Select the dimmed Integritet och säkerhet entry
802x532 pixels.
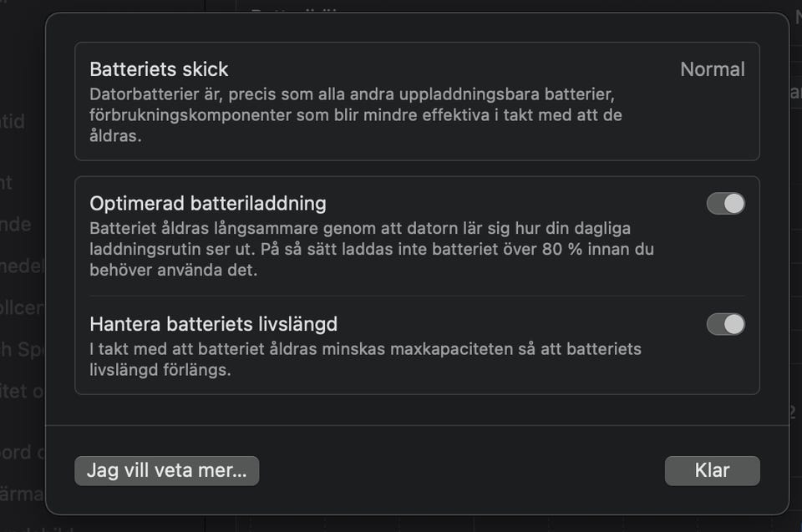[x=21, y=391]
